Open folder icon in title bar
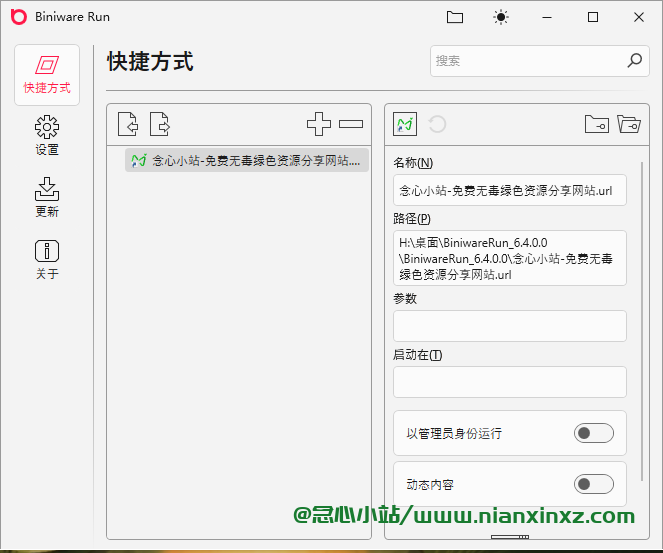Viewport: 663px width, 553px height. click(x=455, y=17)
